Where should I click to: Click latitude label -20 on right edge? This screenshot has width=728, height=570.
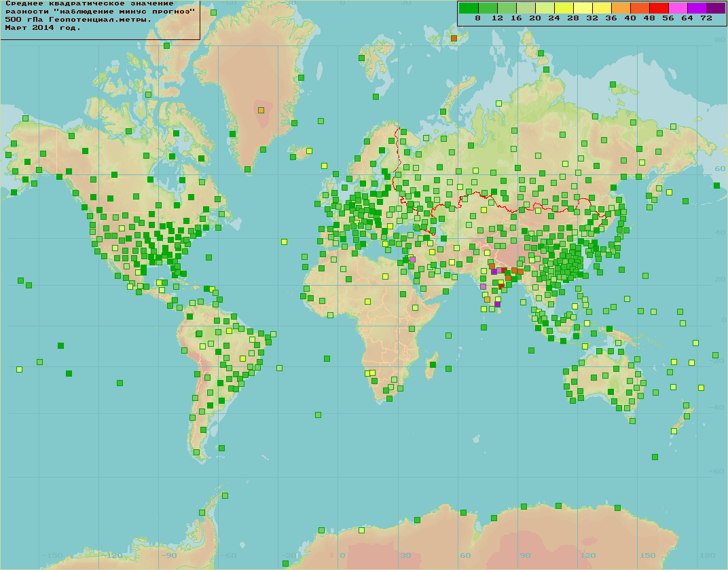(718, 361)
